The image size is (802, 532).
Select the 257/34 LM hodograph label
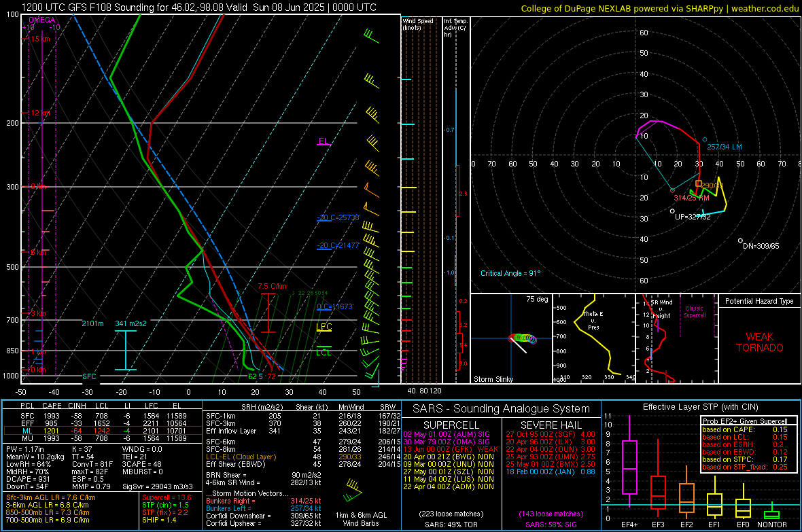point(725,147)
